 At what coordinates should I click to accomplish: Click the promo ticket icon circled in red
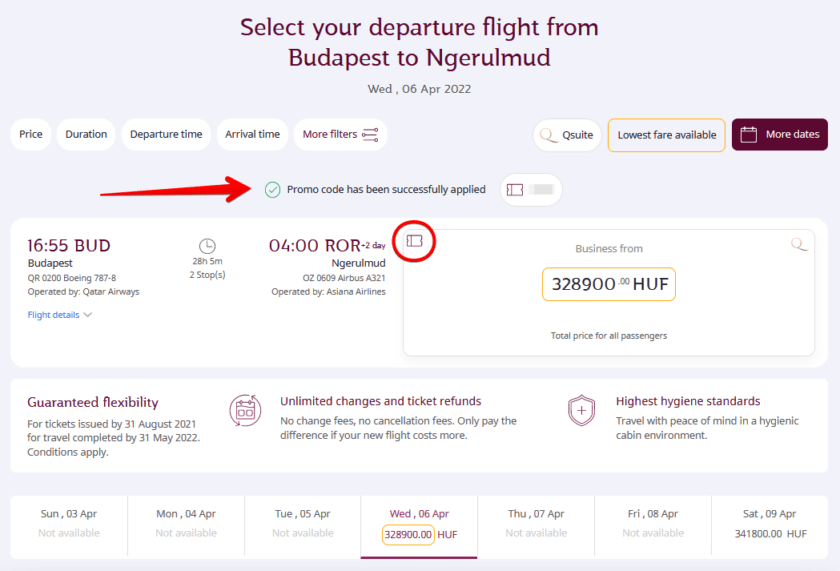[x=415, y=241]
